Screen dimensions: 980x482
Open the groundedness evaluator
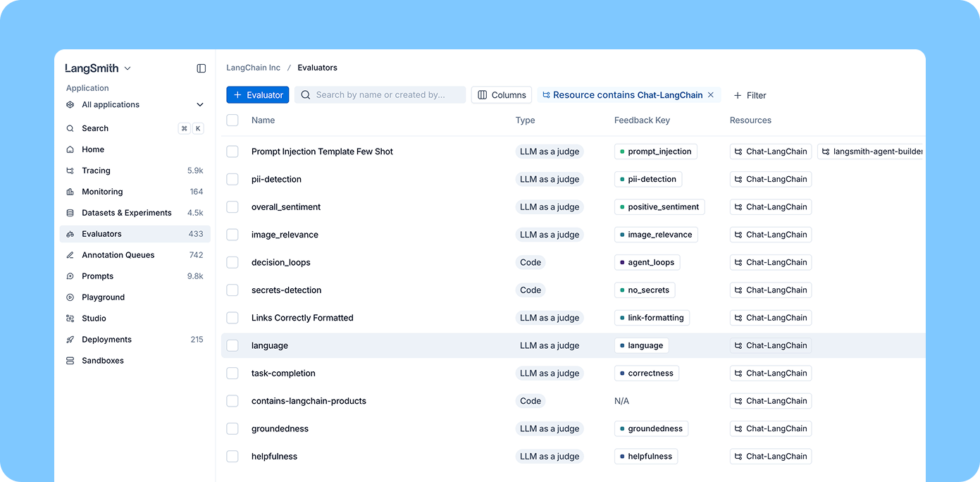pos(280,428)
